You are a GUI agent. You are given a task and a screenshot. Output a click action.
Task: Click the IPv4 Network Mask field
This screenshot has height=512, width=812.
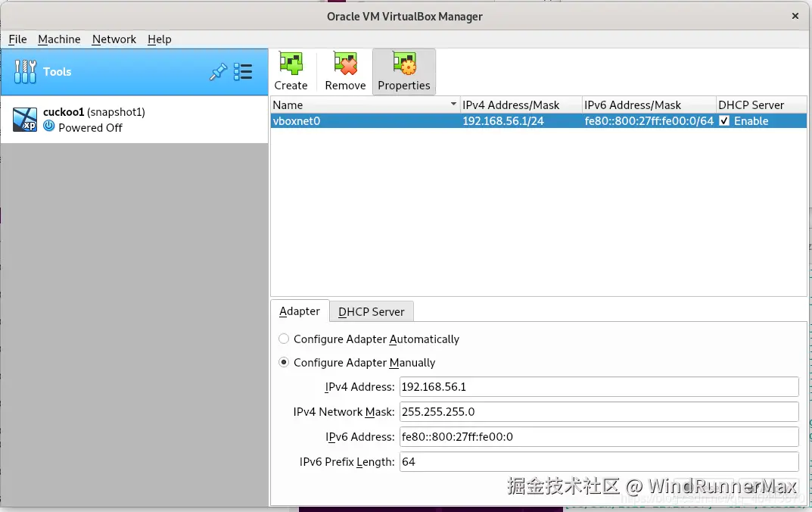[599, 411]
